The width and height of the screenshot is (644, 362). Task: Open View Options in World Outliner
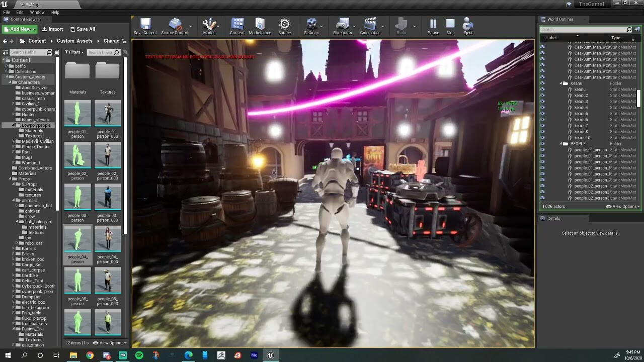pos(624,206)
